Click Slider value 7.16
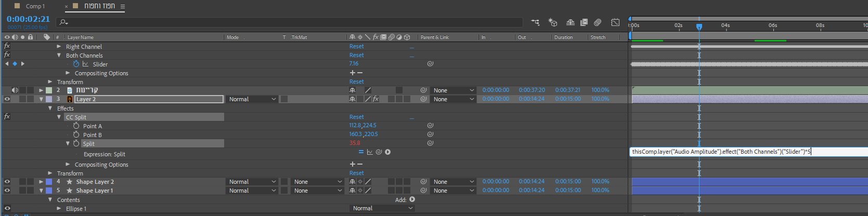The height and width of the screenshot is (216, 868). click(x=354, y=63)
